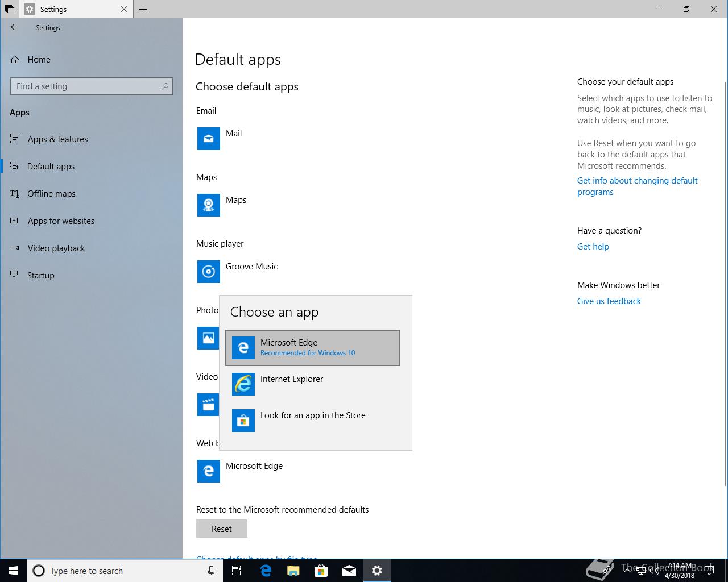Click the Settings tab title
The height and width of the screenshot is (582, 728).
[53, 9]
